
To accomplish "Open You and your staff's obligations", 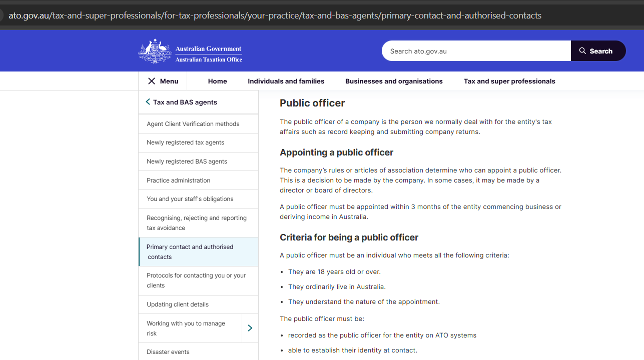I will (x=198, y=199).
